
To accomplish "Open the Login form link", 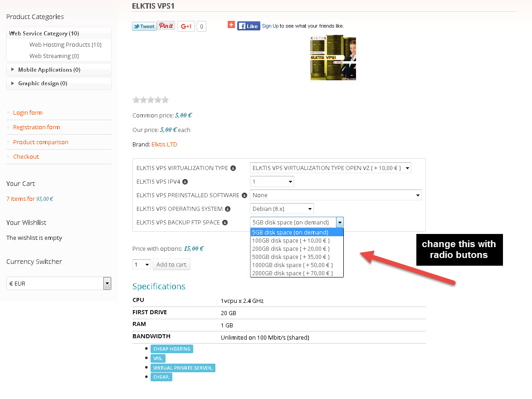I will [28, 112].
